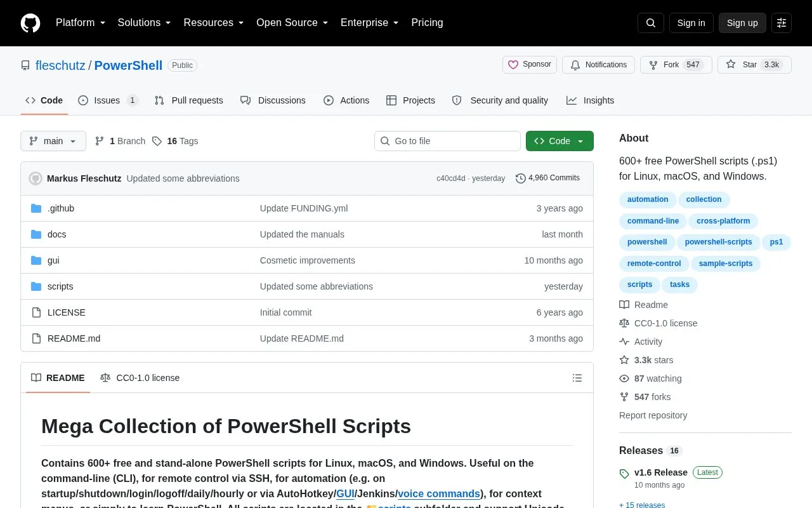
Task: Expand the Enterprise menu
Action: pos(370,23)
